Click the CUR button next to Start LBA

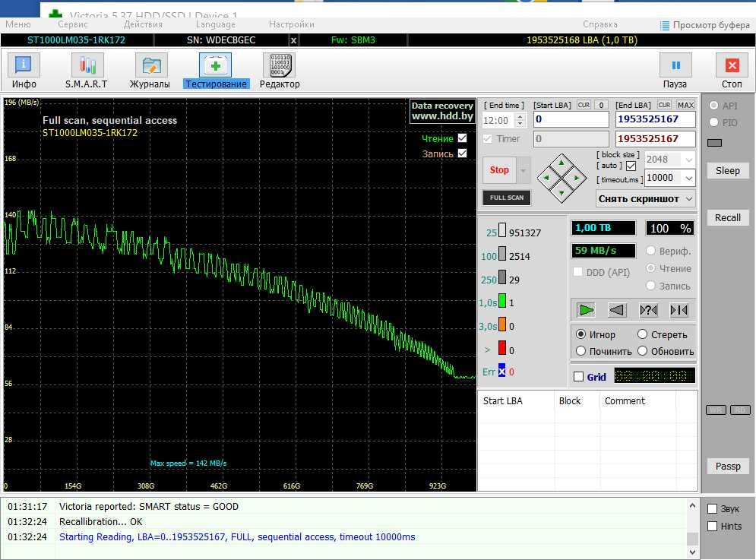point(584,105)
